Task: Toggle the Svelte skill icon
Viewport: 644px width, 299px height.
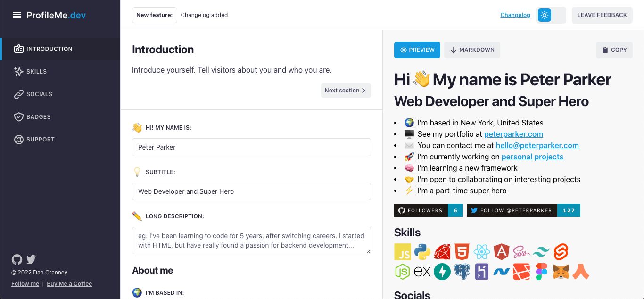Action: tap(561, 251)
